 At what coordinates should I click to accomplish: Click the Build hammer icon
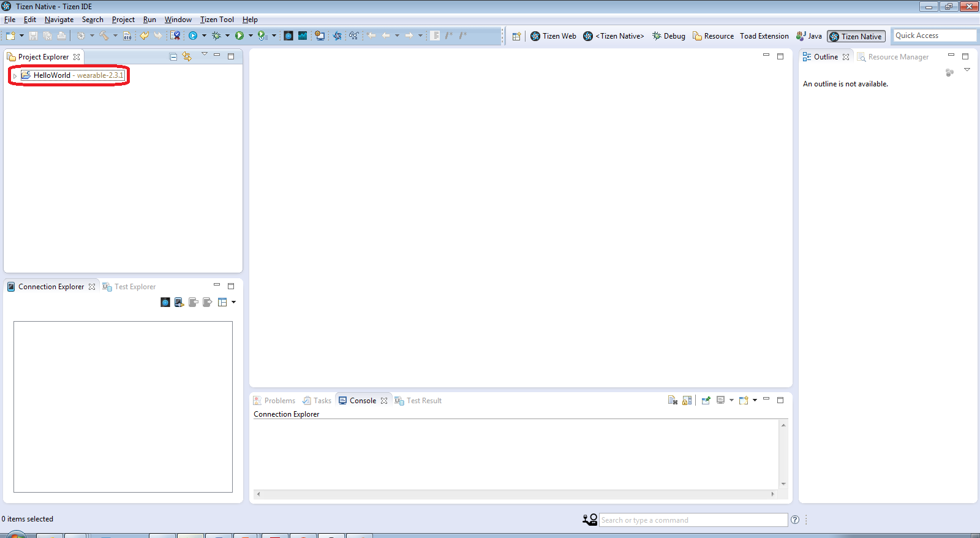coord(104,36)
